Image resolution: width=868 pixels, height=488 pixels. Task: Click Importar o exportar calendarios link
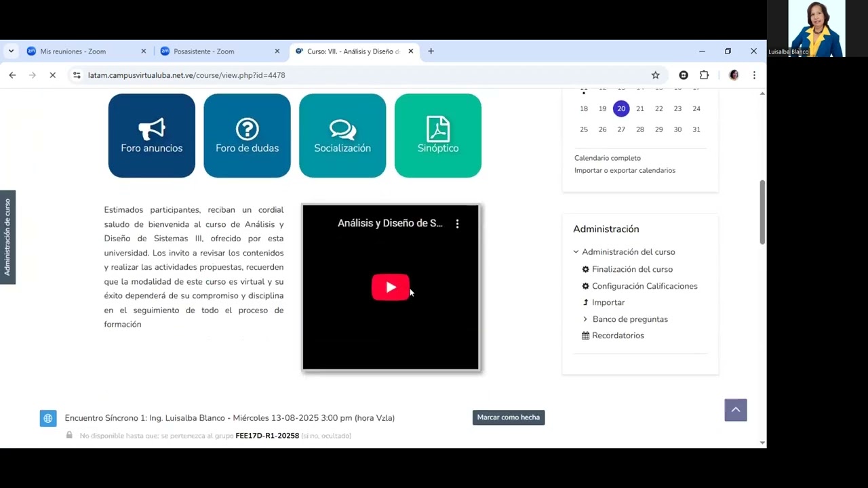coord(625,171)
